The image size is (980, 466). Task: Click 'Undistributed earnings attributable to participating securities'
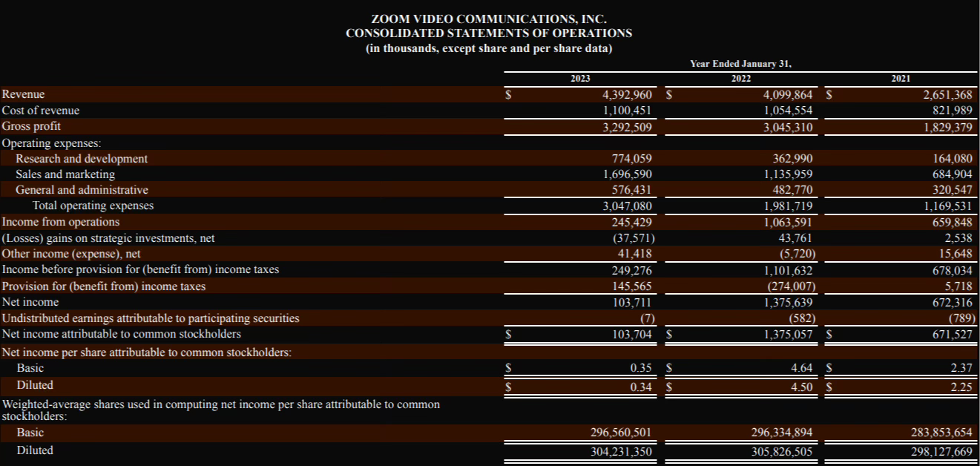pyautogui.click(x=151, y=318)
